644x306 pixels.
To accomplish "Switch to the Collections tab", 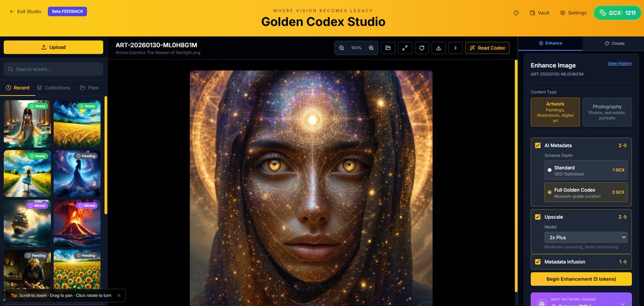I will click(x=53, y=88).
